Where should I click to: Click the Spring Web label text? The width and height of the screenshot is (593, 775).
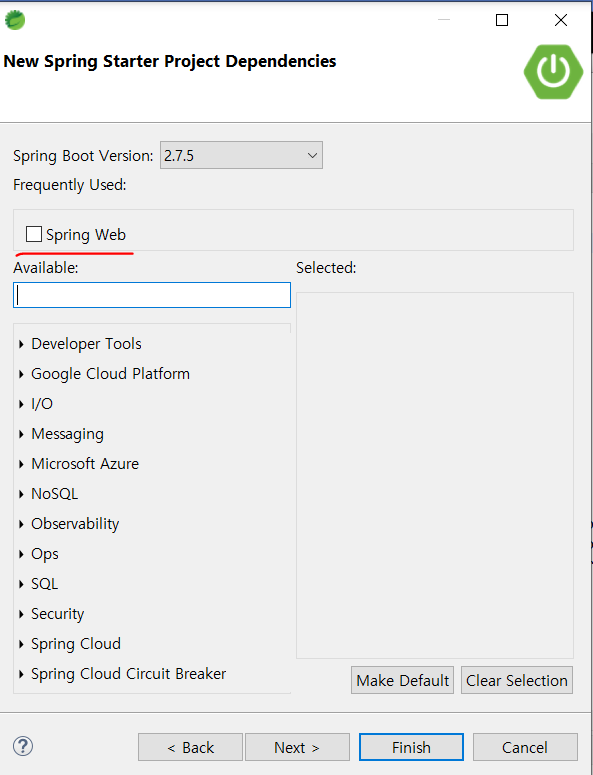tap(86, 235)
